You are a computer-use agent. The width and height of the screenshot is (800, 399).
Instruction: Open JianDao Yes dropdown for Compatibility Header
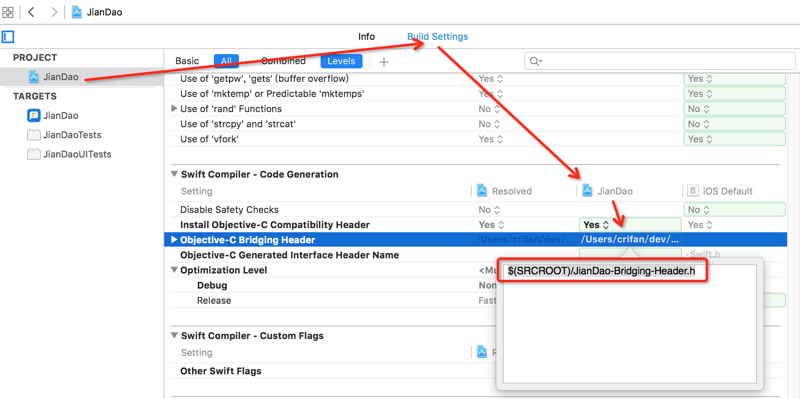[630, 225]
